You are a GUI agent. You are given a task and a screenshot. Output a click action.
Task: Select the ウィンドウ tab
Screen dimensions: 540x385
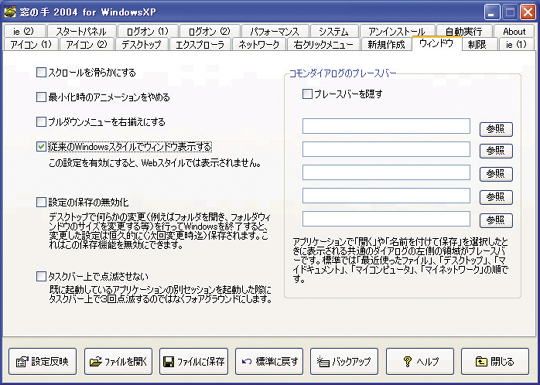(x=436, y=43)
